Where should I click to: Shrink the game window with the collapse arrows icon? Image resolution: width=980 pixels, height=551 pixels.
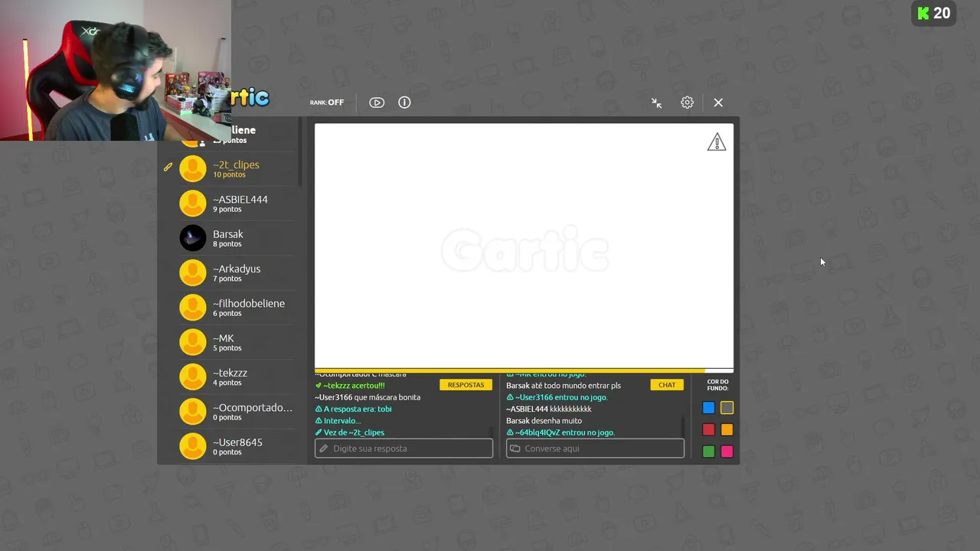coord(656,103)
